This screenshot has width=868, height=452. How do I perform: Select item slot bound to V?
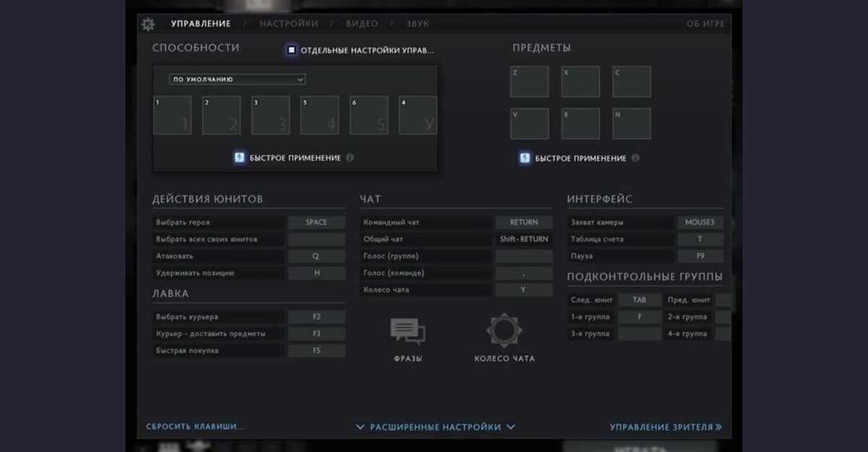pos(529,124)
